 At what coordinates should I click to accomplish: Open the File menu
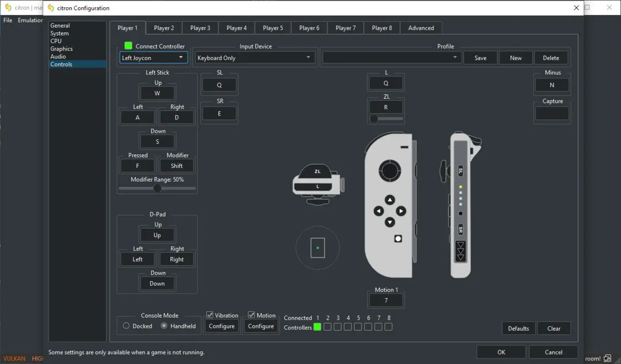coord(7,20)
